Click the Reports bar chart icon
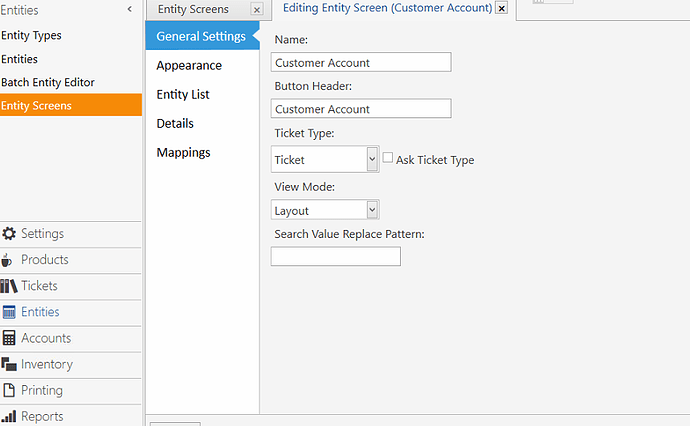Viewport: 690px width, 426px height. tap(9, 416)
